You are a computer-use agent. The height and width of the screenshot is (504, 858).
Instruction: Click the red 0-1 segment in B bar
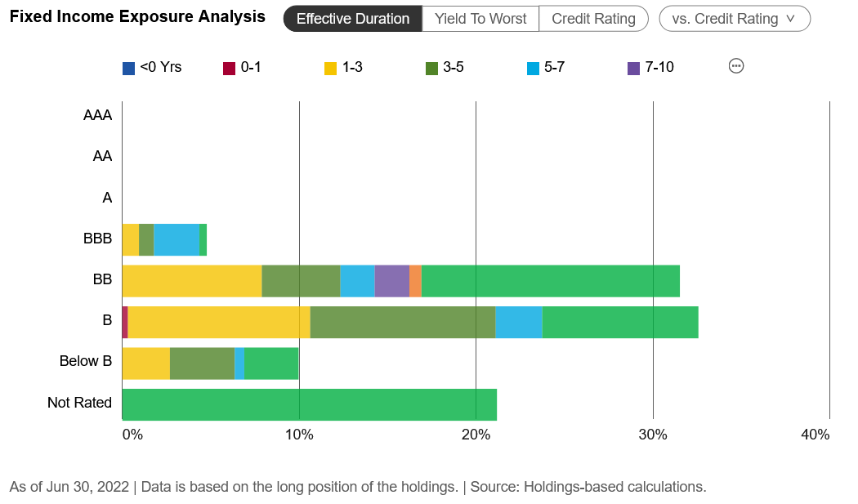[125, 322]
